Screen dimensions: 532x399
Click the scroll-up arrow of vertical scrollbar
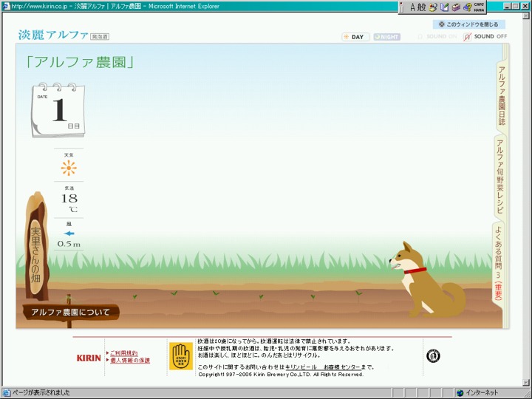pos(526,16)
